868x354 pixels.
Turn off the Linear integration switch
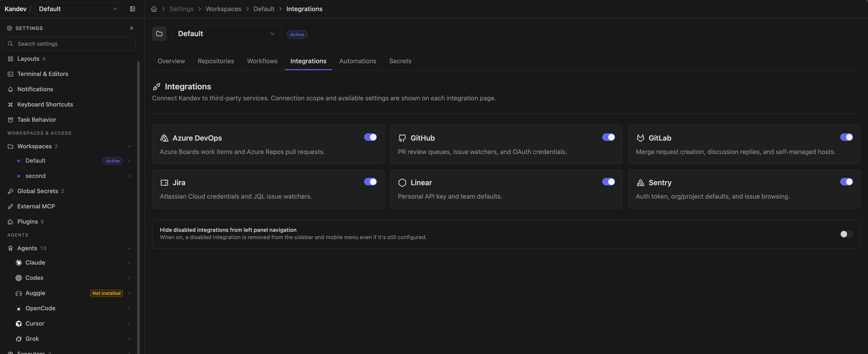click(x=608, y=182)
